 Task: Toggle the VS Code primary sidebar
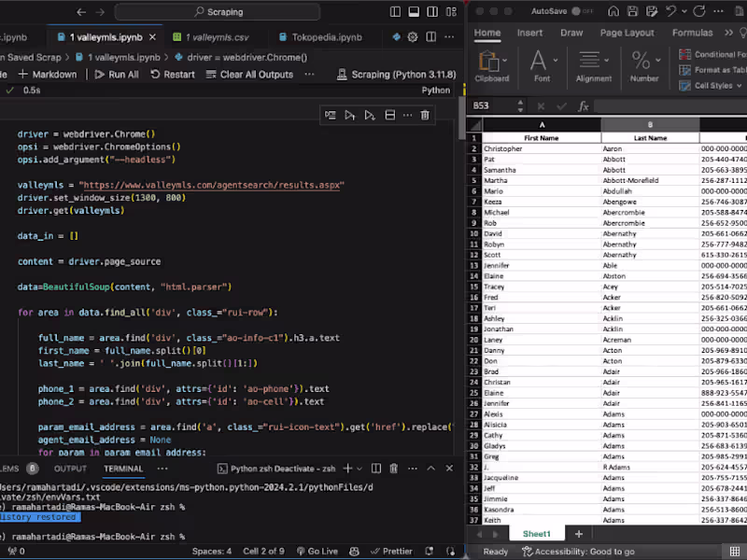397,12
